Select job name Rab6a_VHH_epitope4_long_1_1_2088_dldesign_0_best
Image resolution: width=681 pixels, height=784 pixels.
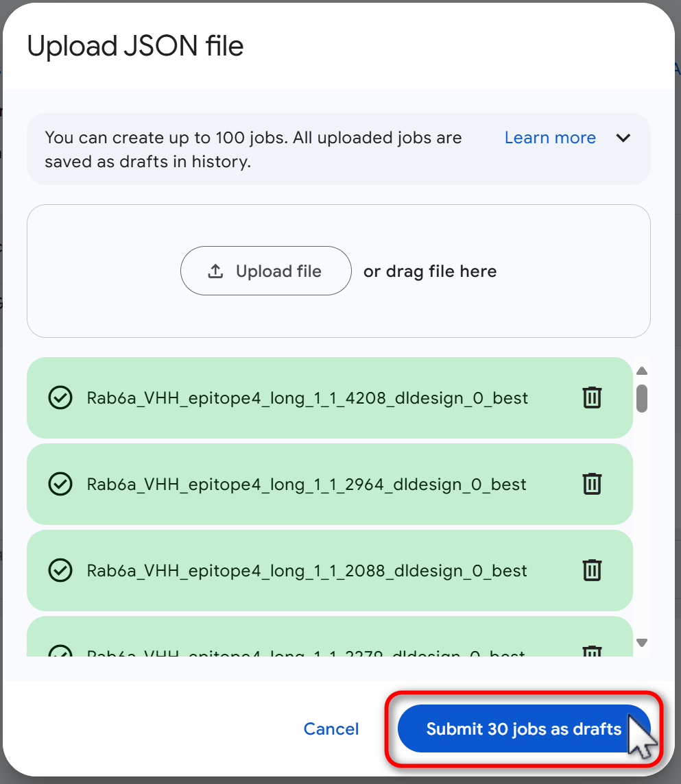click(307, 570)
